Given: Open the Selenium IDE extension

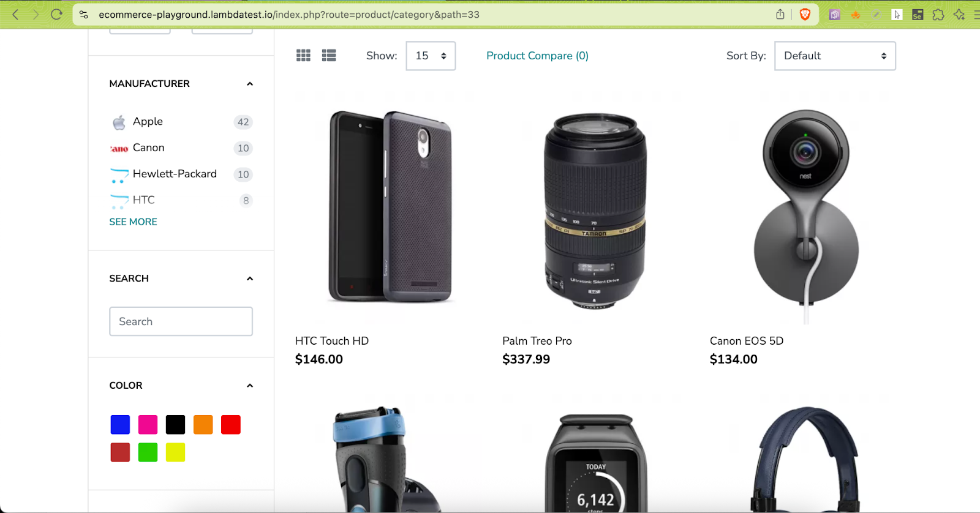Looking at the screenshot, I should pyautogui.click(x=918, y=15).
